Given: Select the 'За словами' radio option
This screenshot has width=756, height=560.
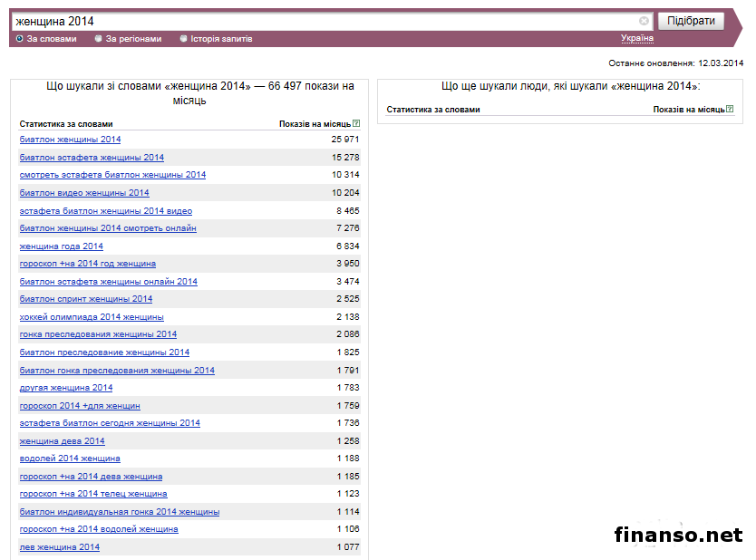Looking at the screenshot, I should point(20,39).
